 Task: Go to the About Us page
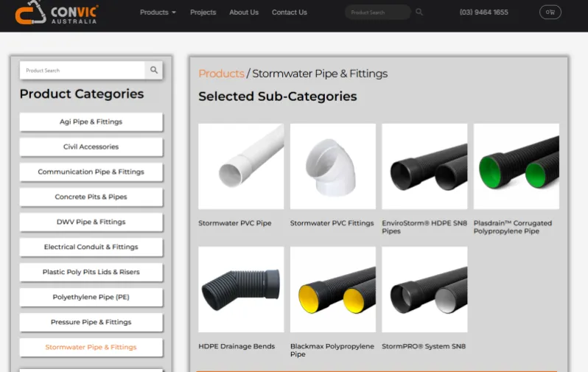point(244,13)
